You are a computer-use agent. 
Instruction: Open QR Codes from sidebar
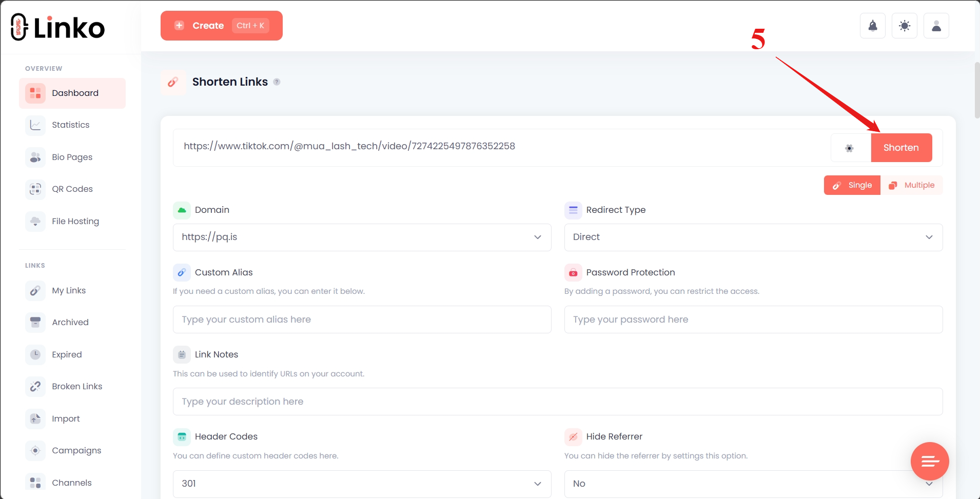tap(72, 189)
